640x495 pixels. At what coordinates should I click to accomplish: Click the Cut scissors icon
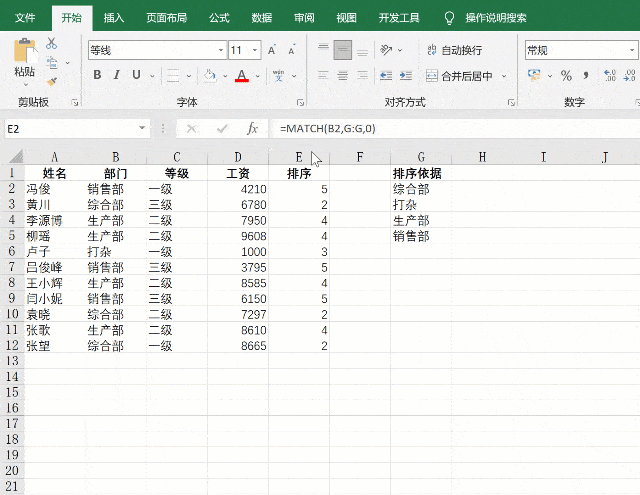click(x=51, y=43)
